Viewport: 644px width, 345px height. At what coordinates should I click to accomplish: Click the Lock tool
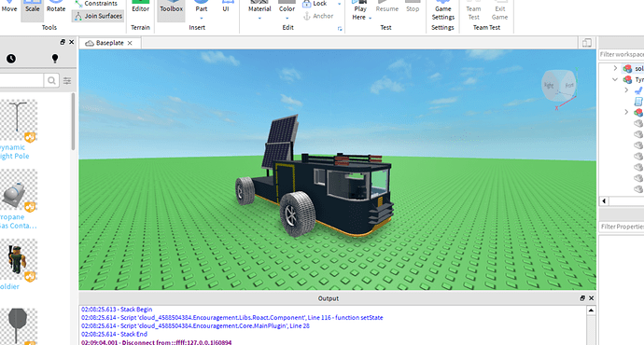(x=315, y=4)
